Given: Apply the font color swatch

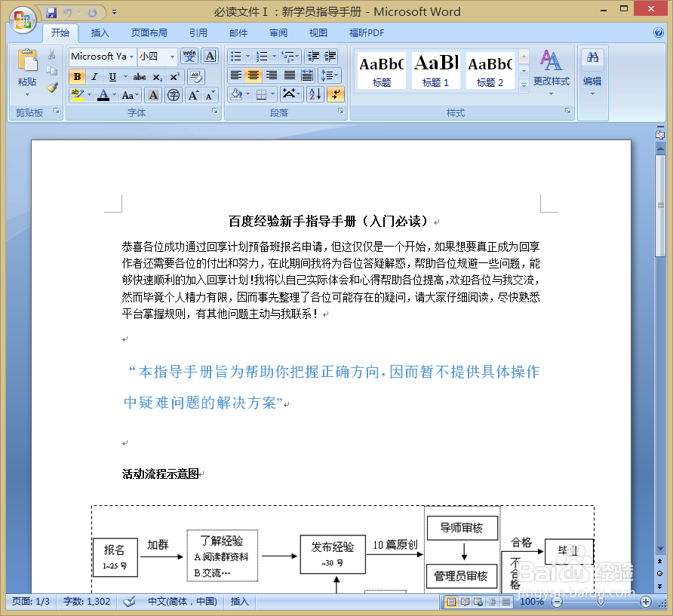Looking at the screenshot, I should (103, 95).
